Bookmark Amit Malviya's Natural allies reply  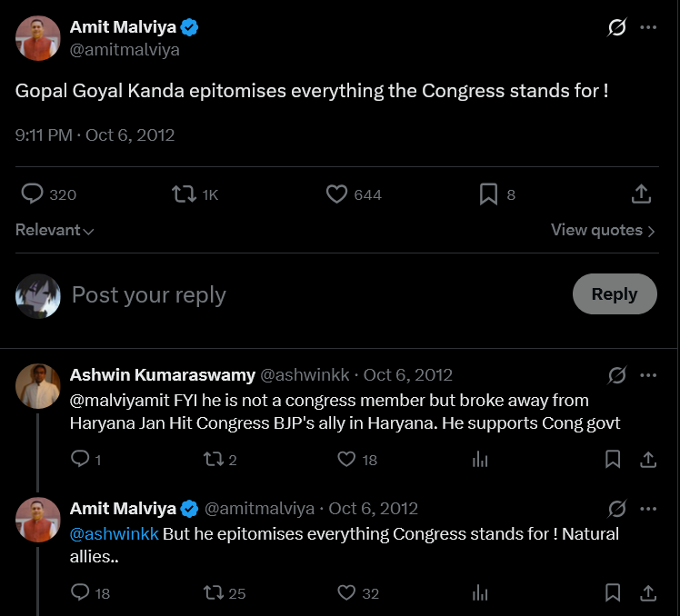(x=613, y=592)
